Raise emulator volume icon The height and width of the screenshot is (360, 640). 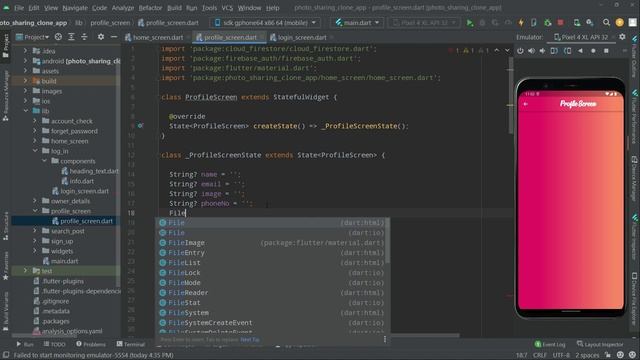[531, 51]
